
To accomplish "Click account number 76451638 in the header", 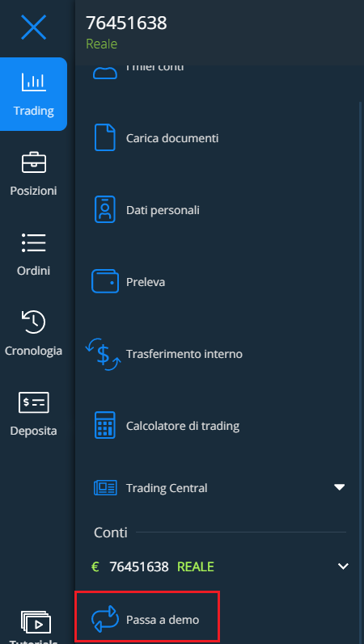I will point(126,23).
